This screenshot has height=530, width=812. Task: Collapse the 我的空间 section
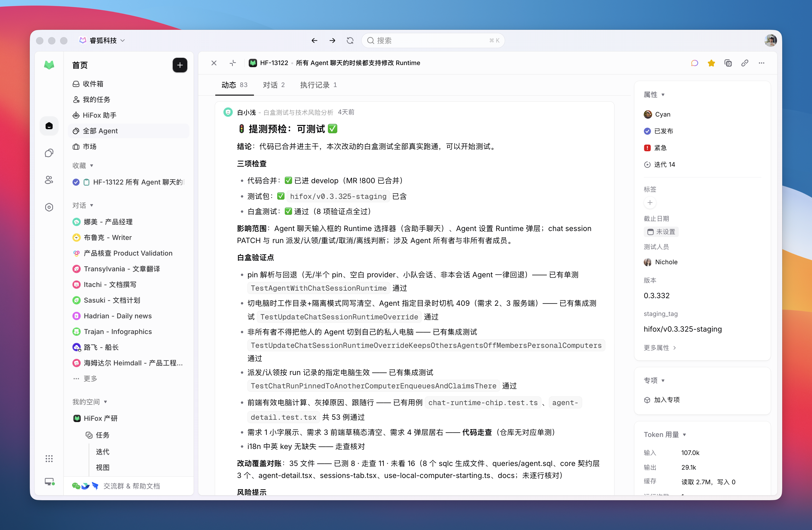[90, 402]
